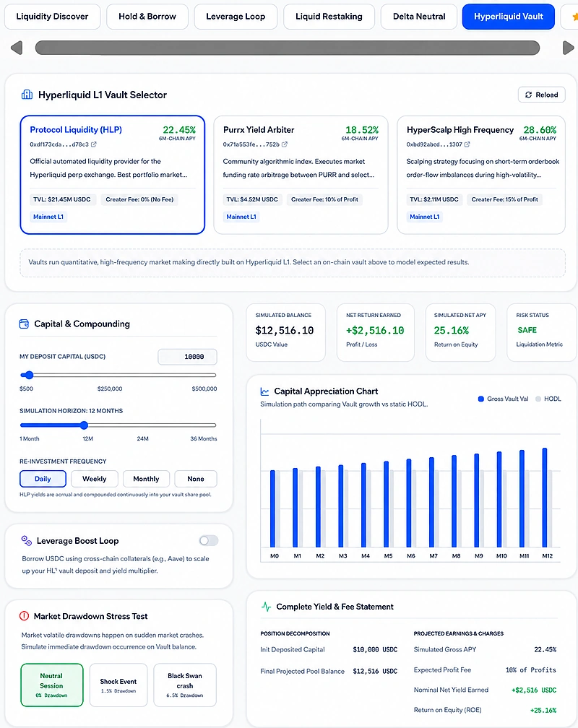This screenshot has height=728, width=578.
Task: Select Neutral Session stress scenario
Action: (x=51, y=685)
